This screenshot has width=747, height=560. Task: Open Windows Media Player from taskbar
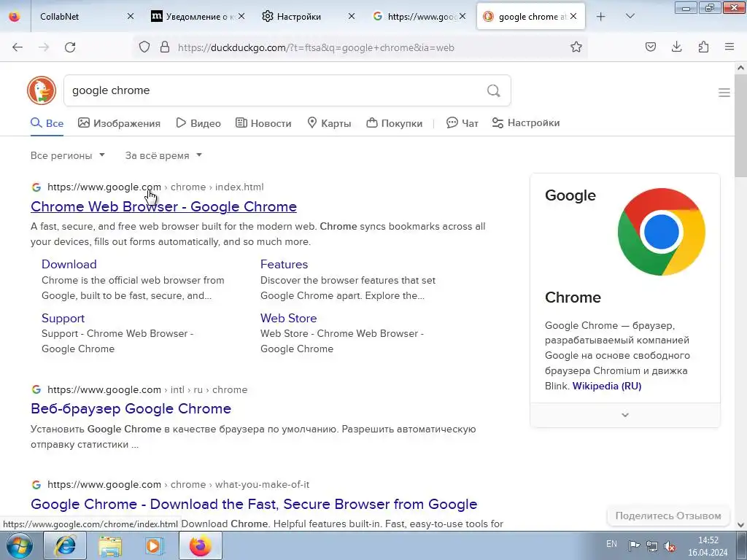[154, 545]
